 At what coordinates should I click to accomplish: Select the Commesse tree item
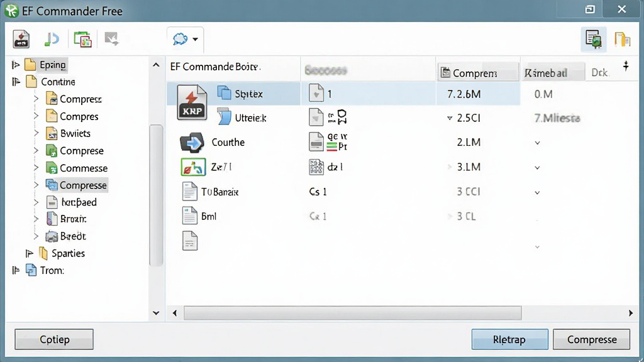84,168
